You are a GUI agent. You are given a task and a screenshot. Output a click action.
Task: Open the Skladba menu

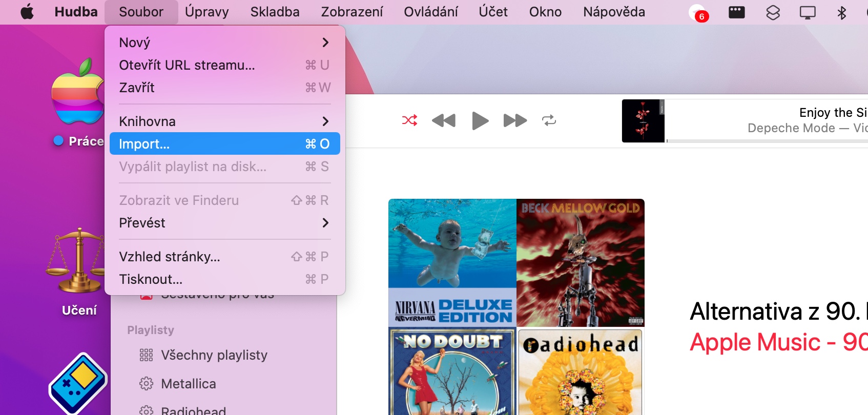click(275, 12)
